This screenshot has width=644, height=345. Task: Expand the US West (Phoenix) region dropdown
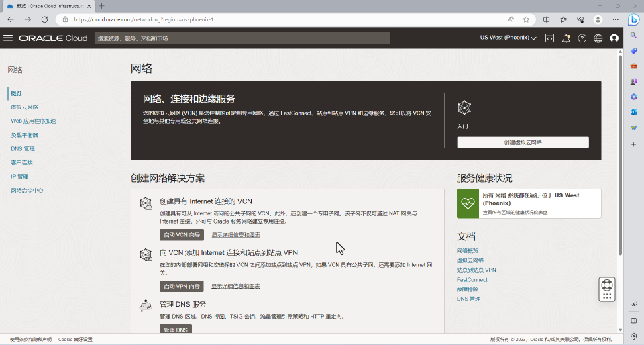point(508,38)
